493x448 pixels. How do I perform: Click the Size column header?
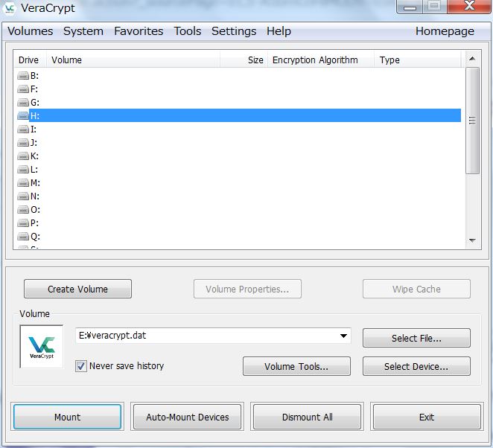pyautogui.click(x=244, y=60)
